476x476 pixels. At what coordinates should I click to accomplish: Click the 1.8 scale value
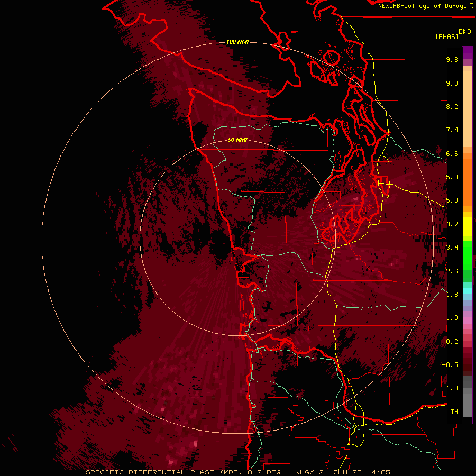[452, 295]
